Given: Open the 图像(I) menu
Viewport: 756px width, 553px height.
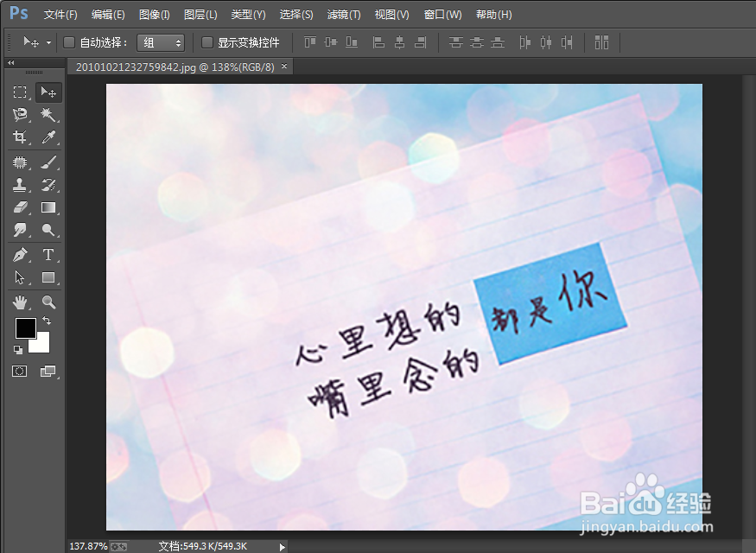Looking at the screenshot, I should coord(154,15).
